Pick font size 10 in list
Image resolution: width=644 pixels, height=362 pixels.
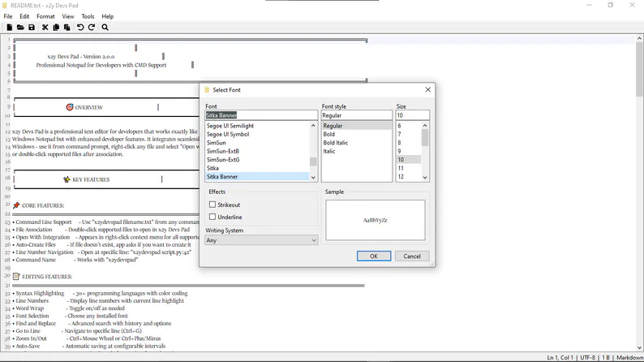408,159
